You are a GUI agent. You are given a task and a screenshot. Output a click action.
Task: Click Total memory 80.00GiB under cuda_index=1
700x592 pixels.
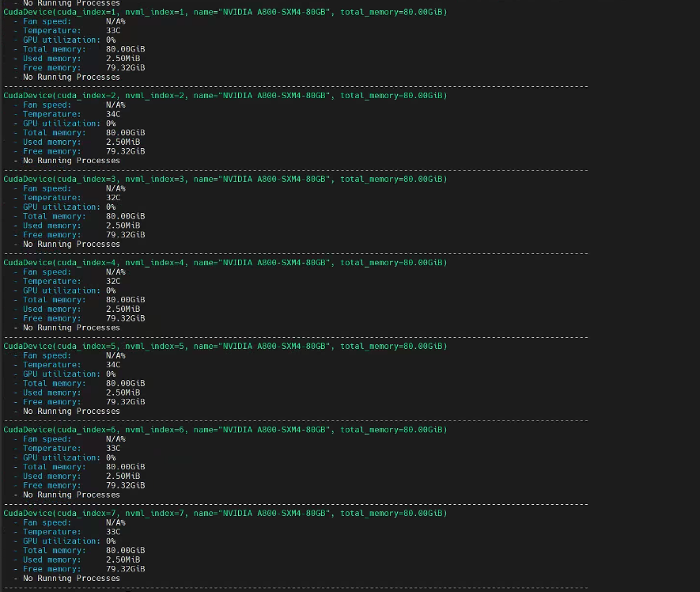click(x=84, y=50)
